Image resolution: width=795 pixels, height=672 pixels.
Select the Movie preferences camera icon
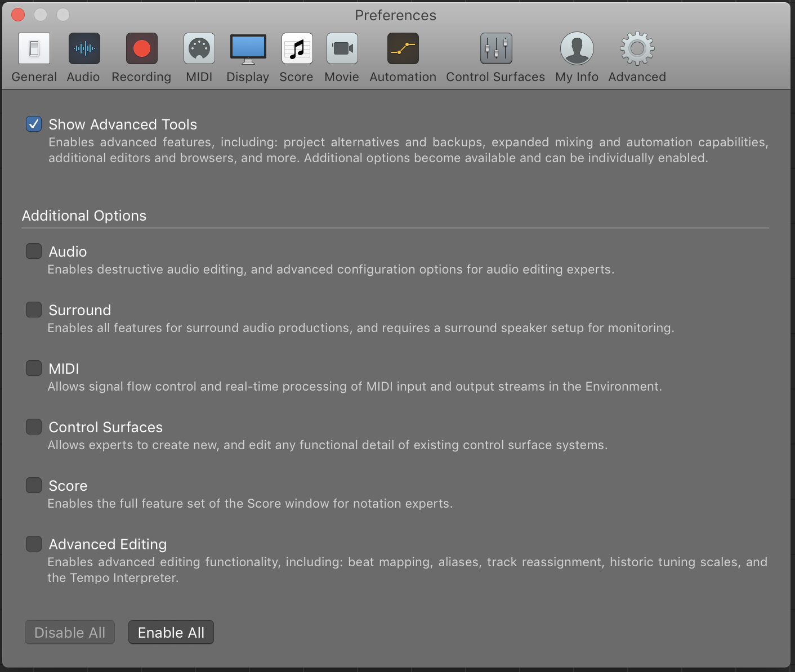point(342,48)
